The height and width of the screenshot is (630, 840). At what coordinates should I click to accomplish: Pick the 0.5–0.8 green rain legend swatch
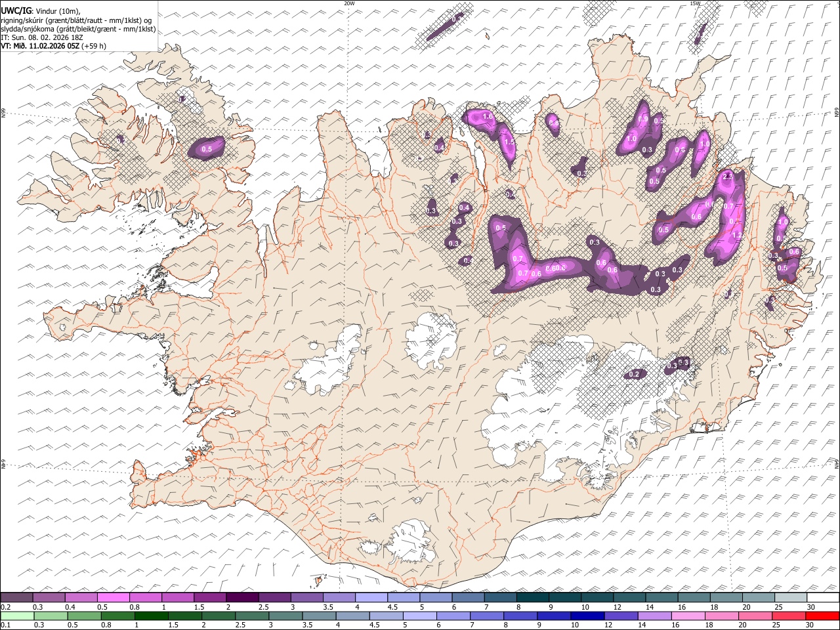tap(84, 616)
